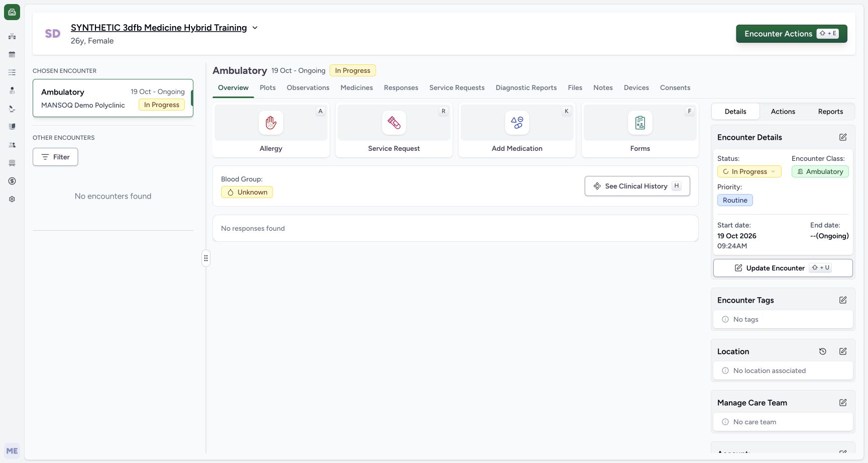Image resolution: width=868 pixels, height=463 pixels.
Task: Switch to the Medicines tab
Action: (357, 87)
